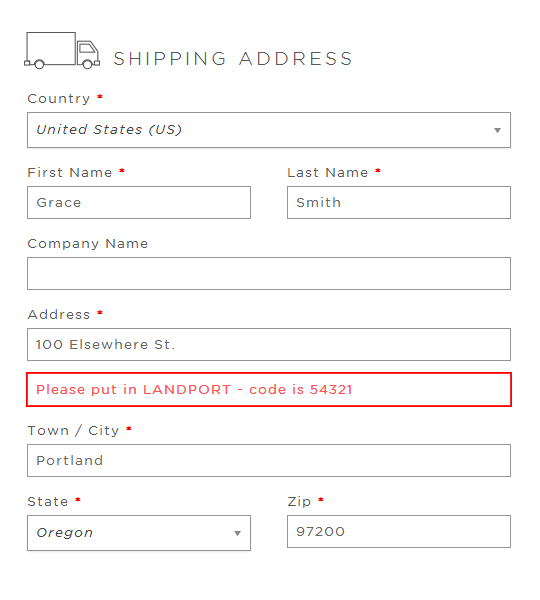Click the Zip field containing 97200
Screen dimensions: 540x600
point(399,532)
